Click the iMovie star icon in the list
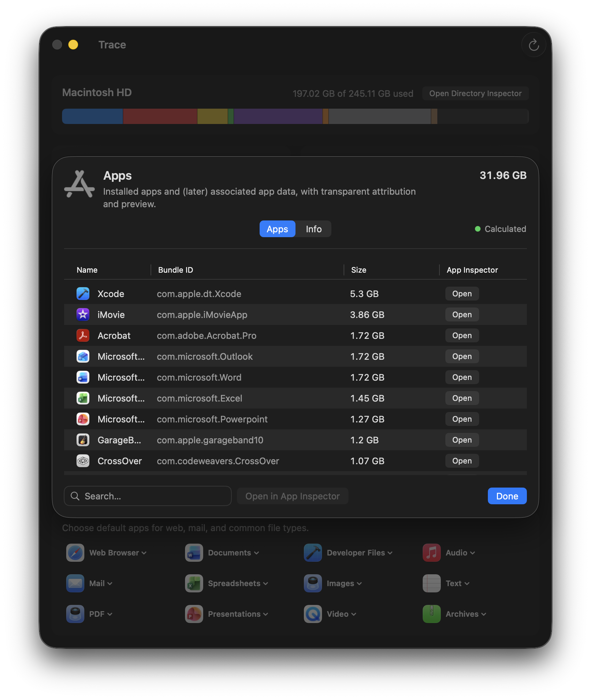The width and height of the screenshot is (591, 700). click(83, 314)
